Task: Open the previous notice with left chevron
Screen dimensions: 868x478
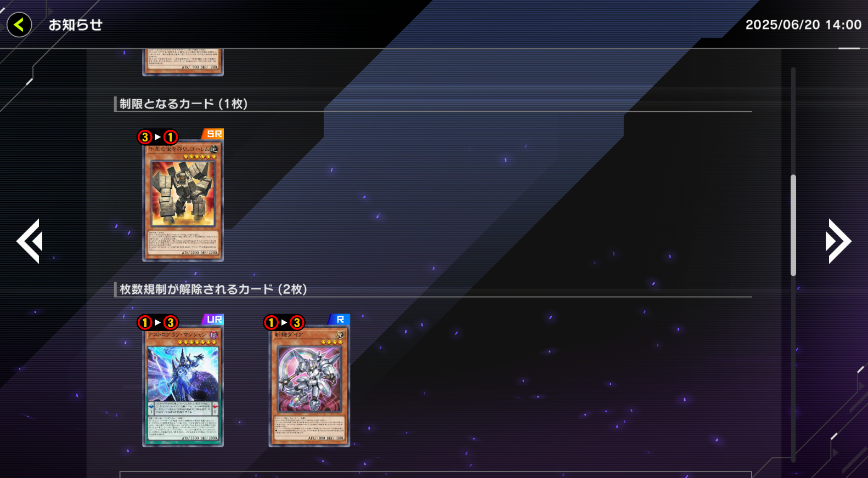Action: pos(29,241)
